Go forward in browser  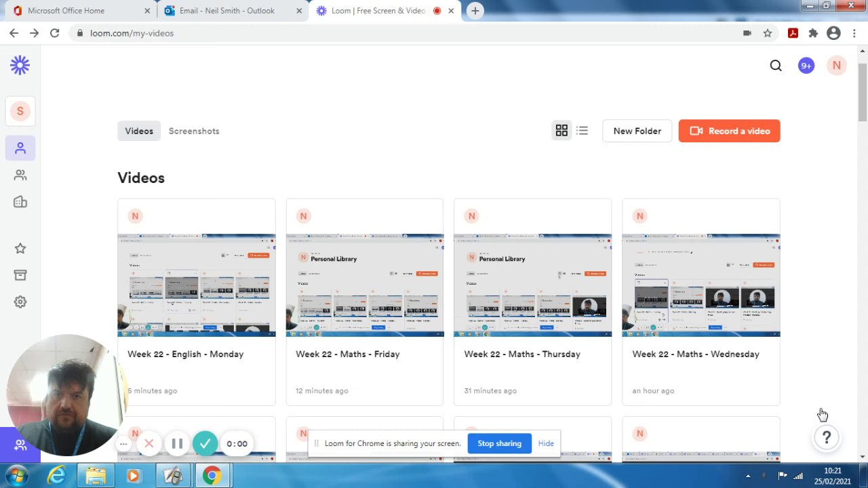coord(34,33)
